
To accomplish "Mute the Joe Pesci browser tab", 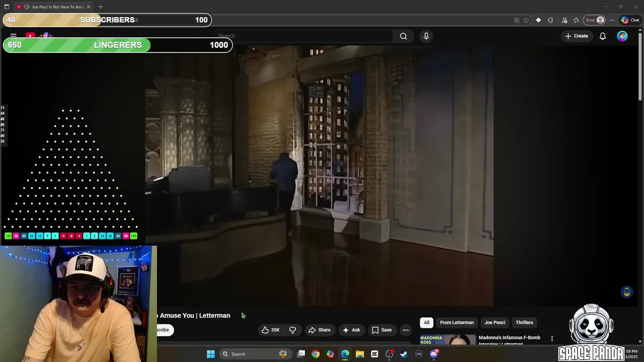I will click(x=26, y=7).
